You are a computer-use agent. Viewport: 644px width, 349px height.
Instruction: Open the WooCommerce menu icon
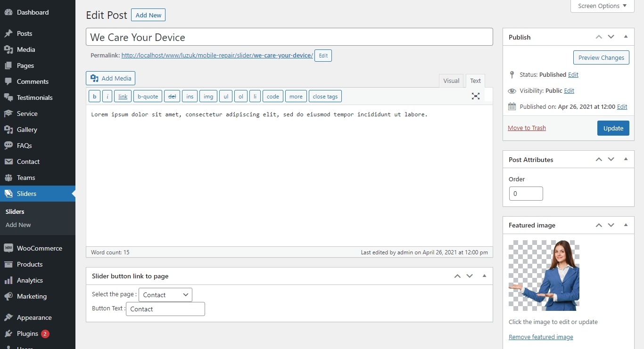[x=8, y=248]
